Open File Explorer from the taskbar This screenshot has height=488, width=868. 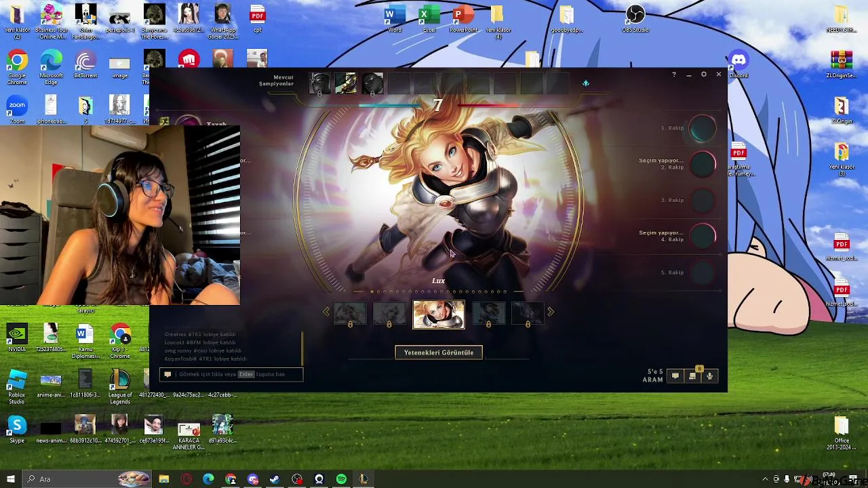pos(164,479)
